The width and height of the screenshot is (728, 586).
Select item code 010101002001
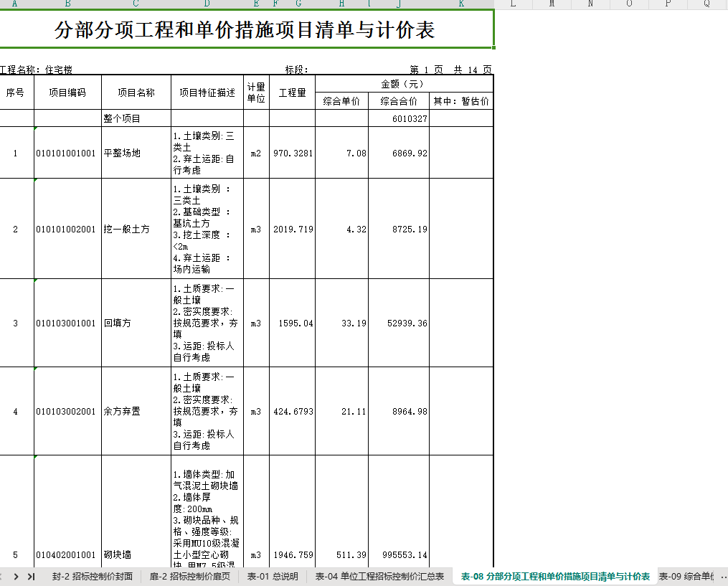[67, 229]
